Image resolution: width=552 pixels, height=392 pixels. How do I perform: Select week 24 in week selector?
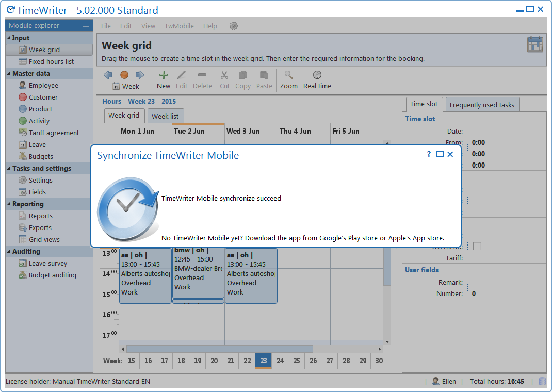click(x=280, y=361)
